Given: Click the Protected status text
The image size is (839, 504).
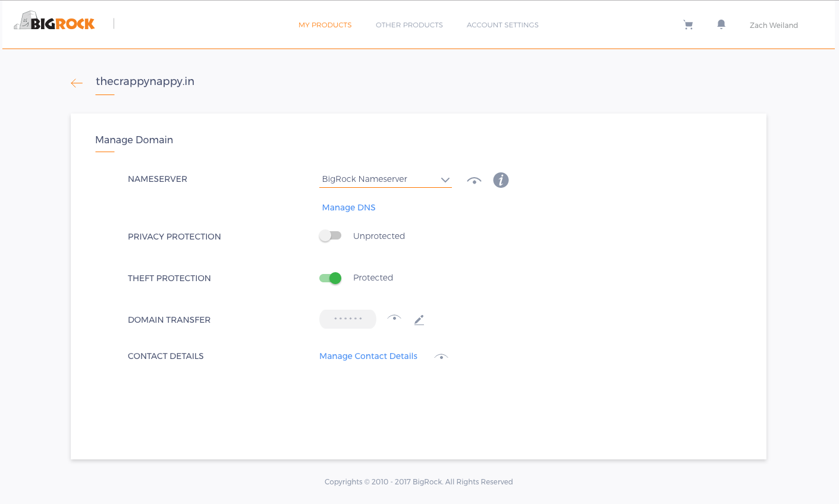Looking at the screenshot, I should point(373,278).
